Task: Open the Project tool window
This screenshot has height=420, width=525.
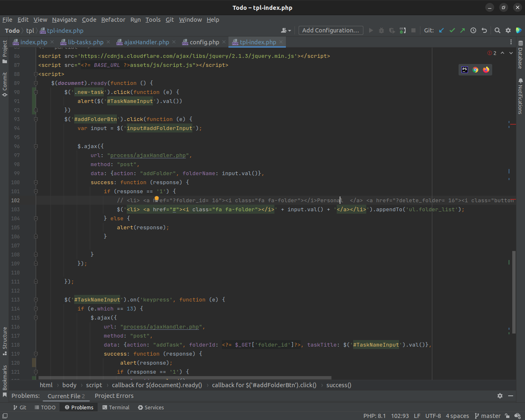Action: pos(5,52)
